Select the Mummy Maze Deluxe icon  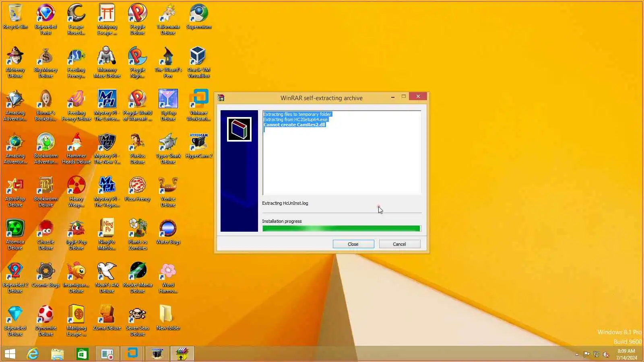(107, 62)
